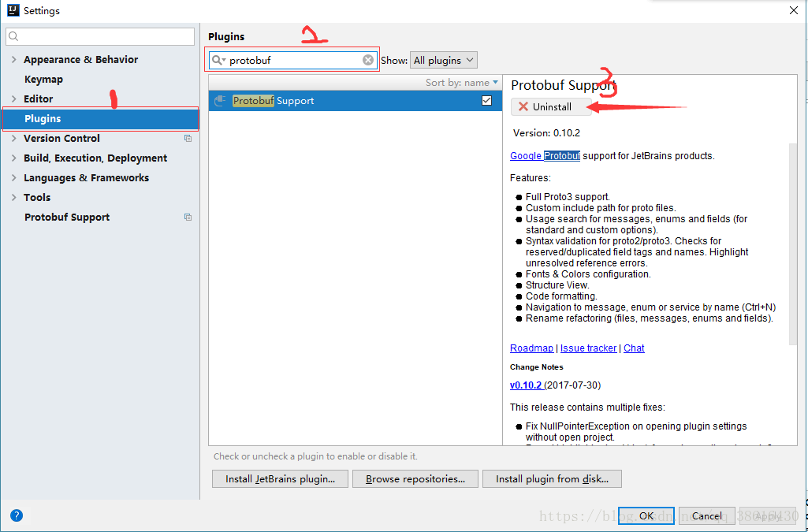Open help with the blue question mark icon
The height and width of the screenshot is (532, 808).
[17, 515]
